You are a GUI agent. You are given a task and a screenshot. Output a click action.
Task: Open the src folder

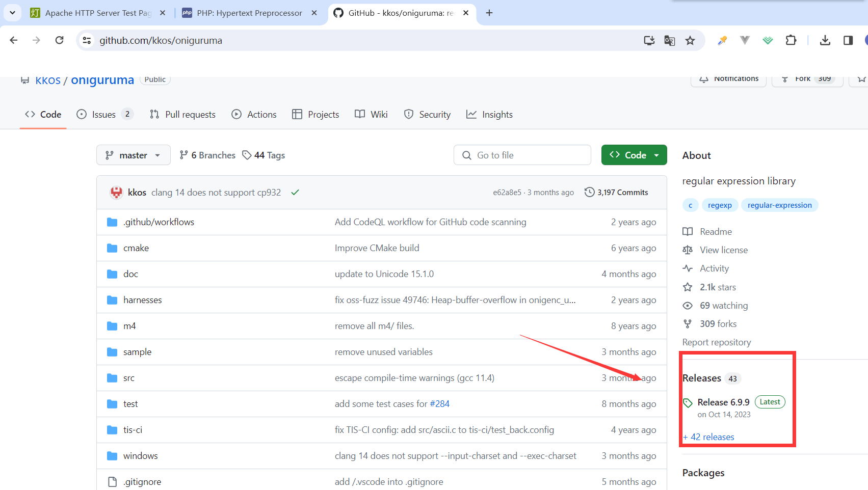129,378
